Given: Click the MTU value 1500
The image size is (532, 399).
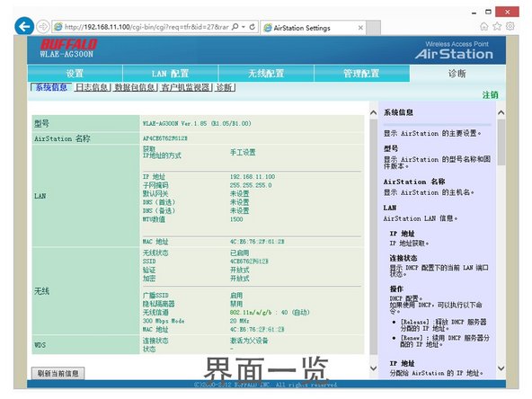Looking at the screenshot, I should click(236, 219).
